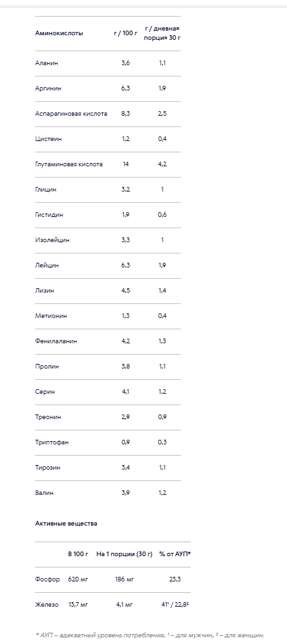Click the % от АУП* column header
This screenshot has height=644, width=287.
click(175, 554)
